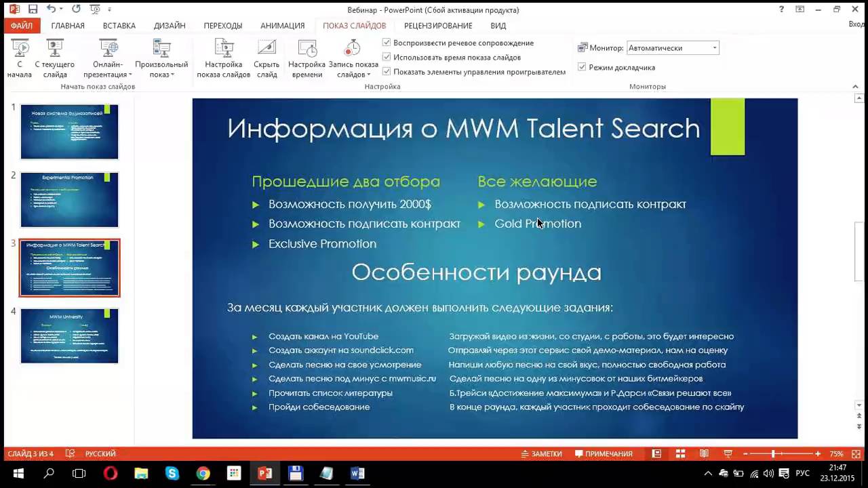
Task: Click zoom out minus button
Action: pyautogui.click(x=745, y=453)
